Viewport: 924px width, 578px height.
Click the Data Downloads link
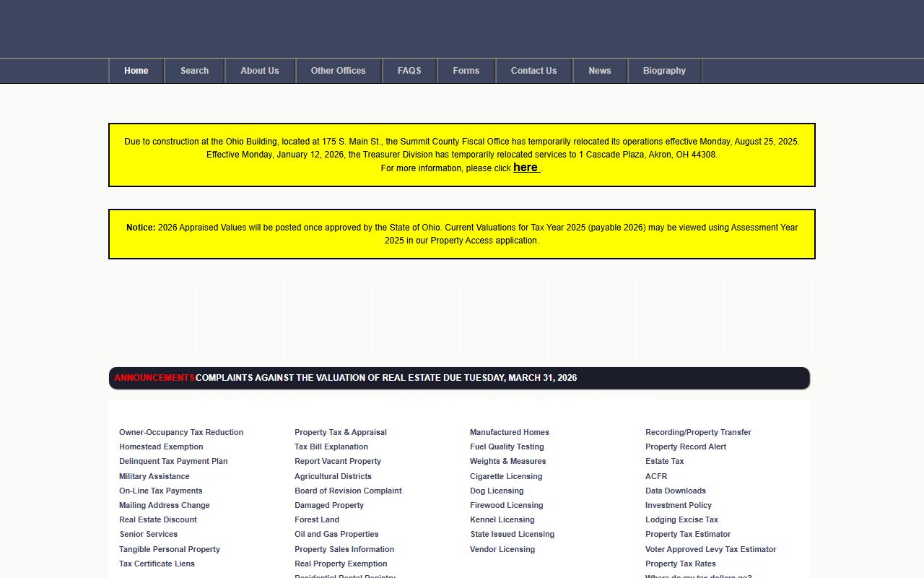click(x=675, y=491)
